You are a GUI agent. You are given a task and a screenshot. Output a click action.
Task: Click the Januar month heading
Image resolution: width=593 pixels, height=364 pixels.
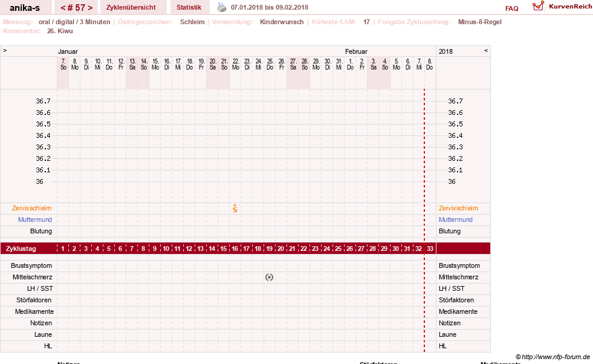[68, 51]
